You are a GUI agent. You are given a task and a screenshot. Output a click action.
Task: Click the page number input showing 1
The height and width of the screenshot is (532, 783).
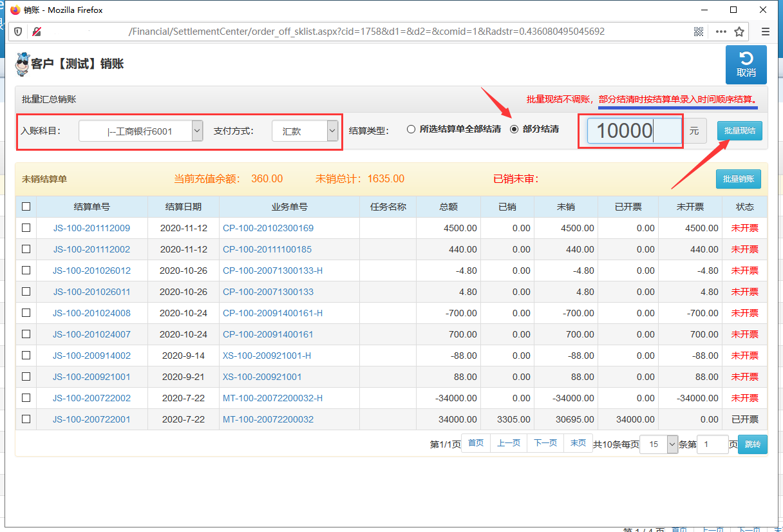pyautogui.click(x=713, y=444)
